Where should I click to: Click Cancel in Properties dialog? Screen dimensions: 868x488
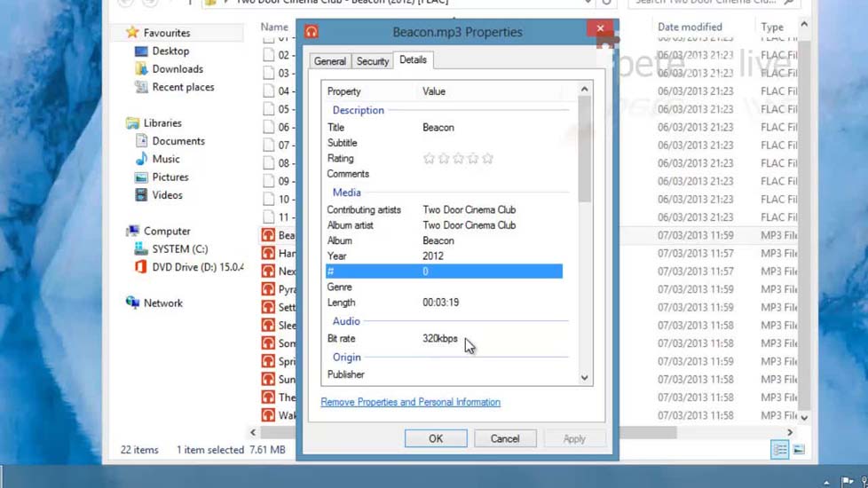point(505,438)
